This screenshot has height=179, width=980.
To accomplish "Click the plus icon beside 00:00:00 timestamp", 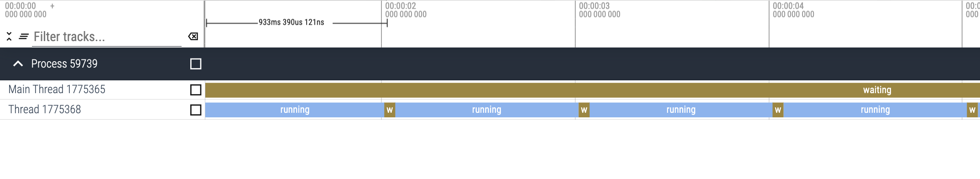I will pos(52,6).
